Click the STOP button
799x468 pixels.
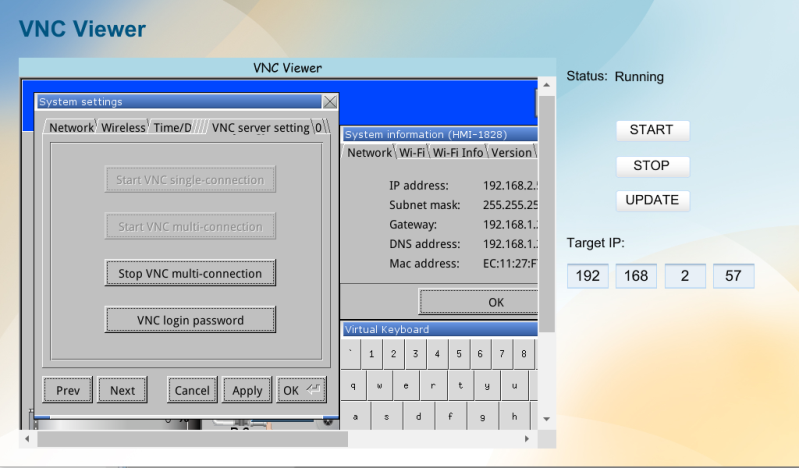(x=653, y=166)
